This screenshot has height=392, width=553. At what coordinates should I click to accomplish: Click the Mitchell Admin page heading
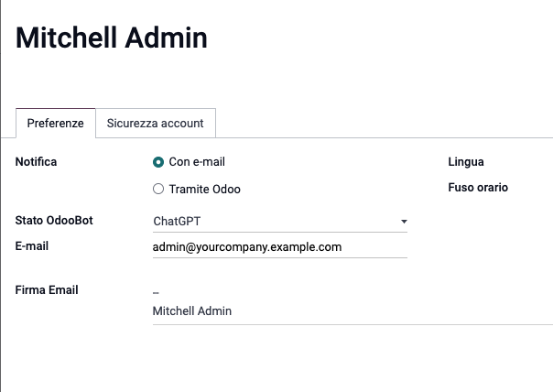(112, 38)
